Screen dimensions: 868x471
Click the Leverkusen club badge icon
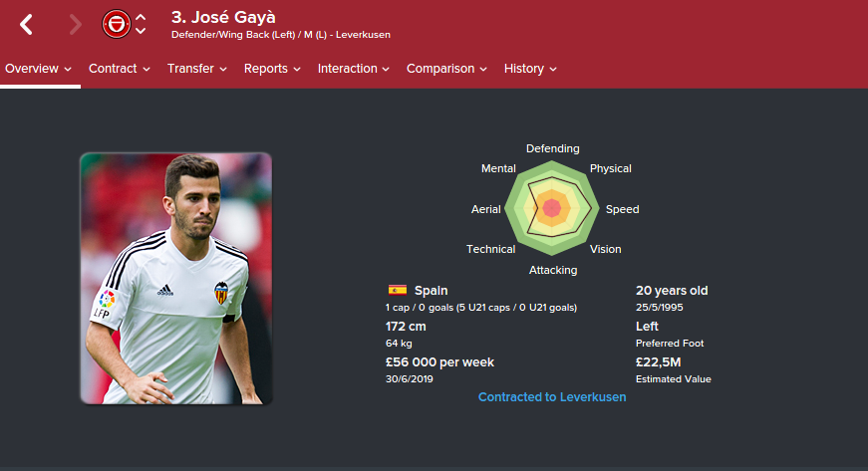[117, 24]
